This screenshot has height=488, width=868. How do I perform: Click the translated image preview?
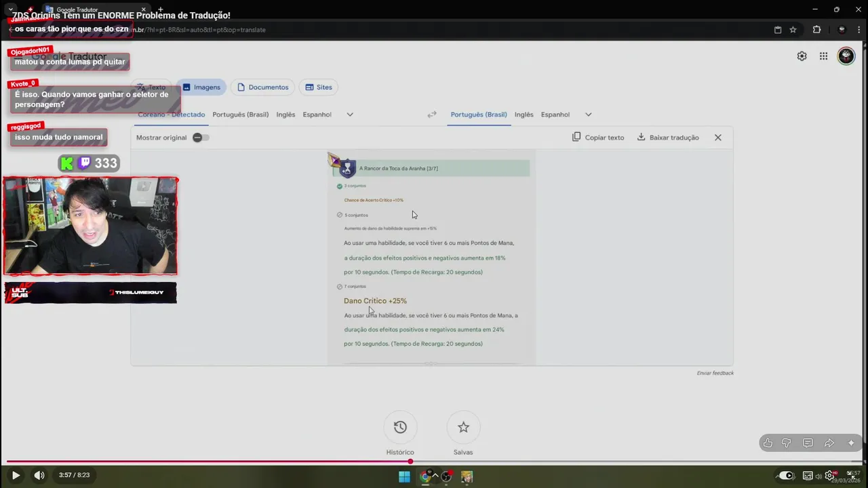[431, 258]
